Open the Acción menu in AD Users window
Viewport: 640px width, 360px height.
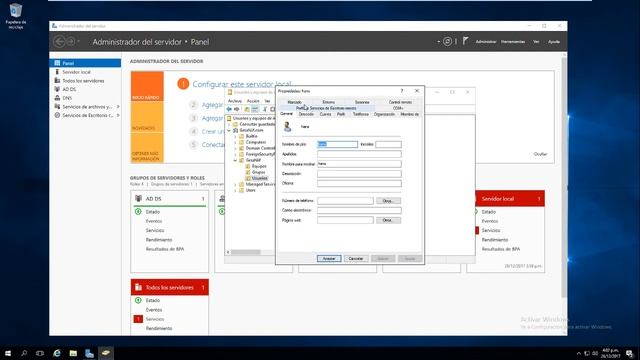coord(253,101)
